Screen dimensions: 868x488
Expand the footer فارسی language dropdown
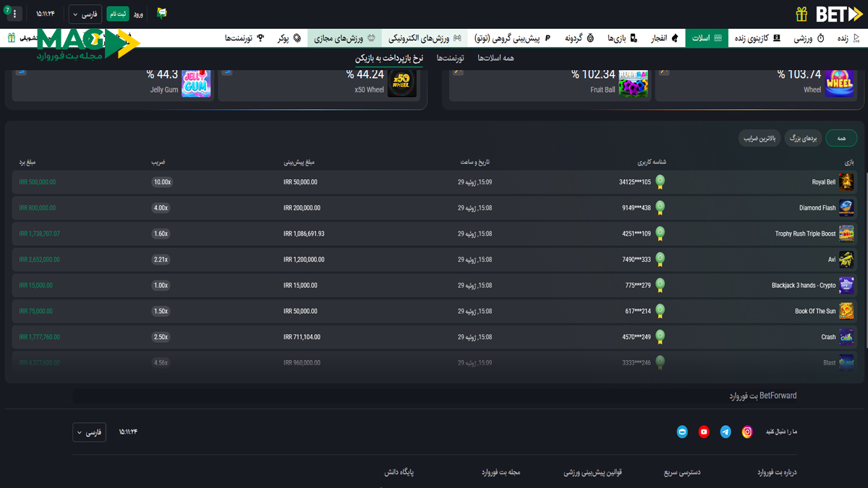[x=89, y=432]
